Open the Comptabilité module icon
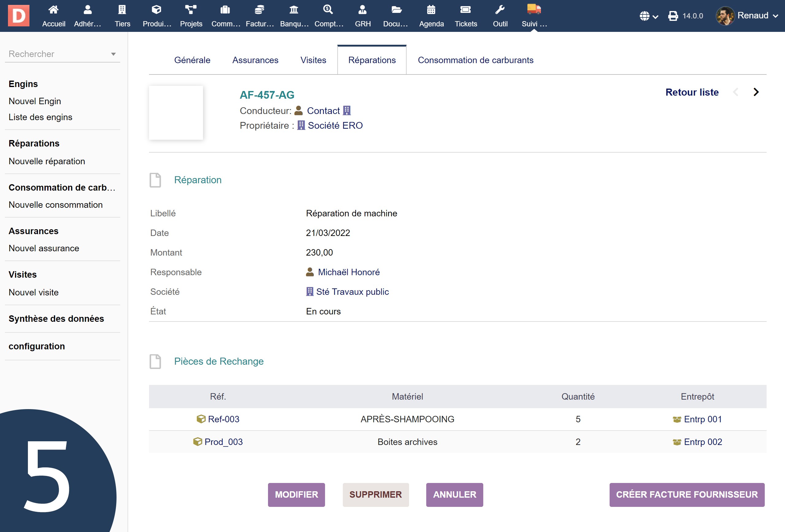 [x=328, y=10]
